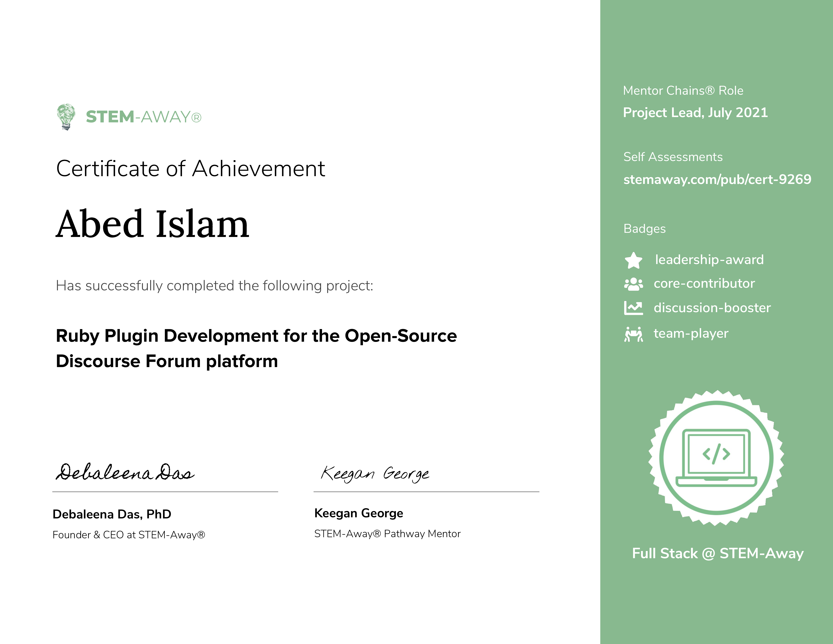Select the core-contributor badge label
The height and width of the screenshot is (644, 833).
[x=704, y=284]
